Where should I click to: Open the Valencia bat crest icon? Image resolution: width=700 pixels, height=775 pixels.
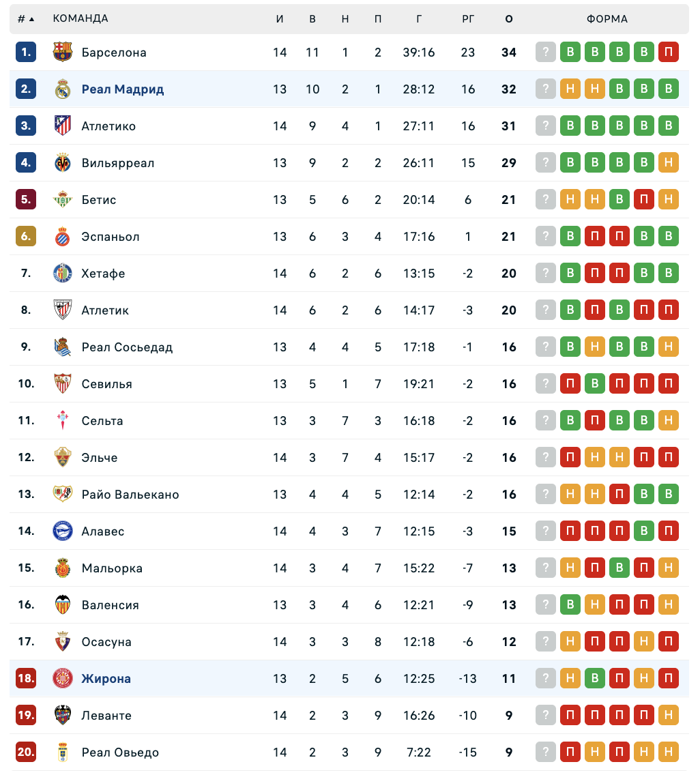click(x=63, y=605)
